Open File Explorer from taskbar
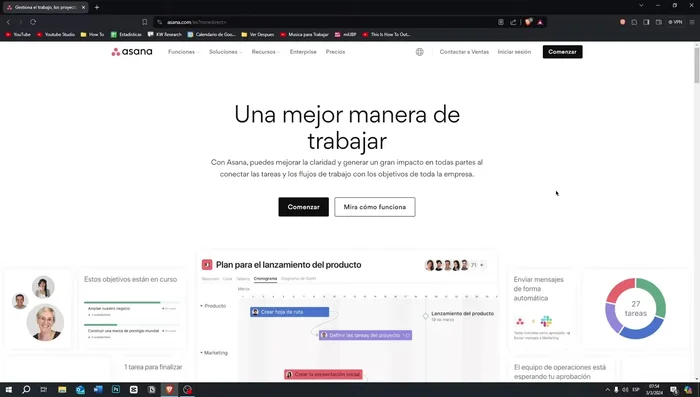Screen dimensions: 700x397 point(62,389)
